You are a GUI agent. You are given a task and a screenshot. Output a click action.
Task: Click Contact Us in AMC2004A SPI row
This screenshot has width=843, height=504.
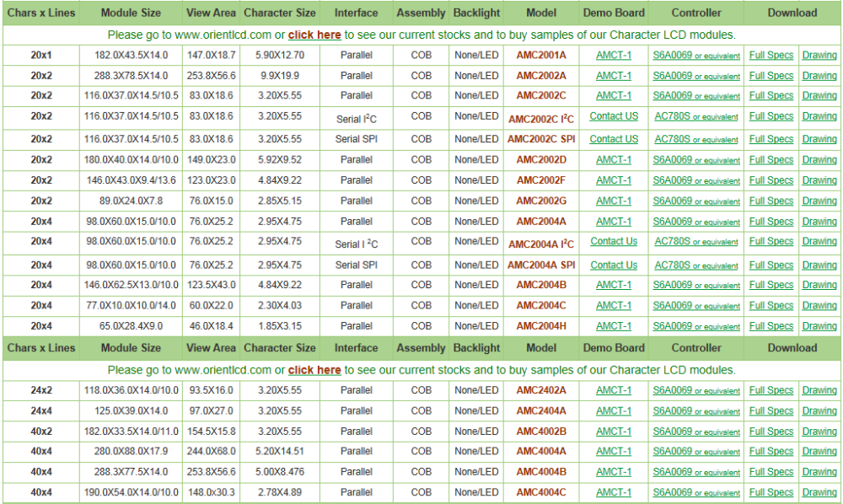pyautogui.click(x=614, y=265)
